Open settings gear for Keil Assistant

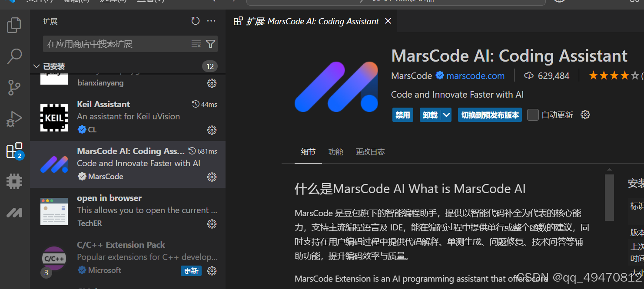pyautogui.click(x=212, y=130)
